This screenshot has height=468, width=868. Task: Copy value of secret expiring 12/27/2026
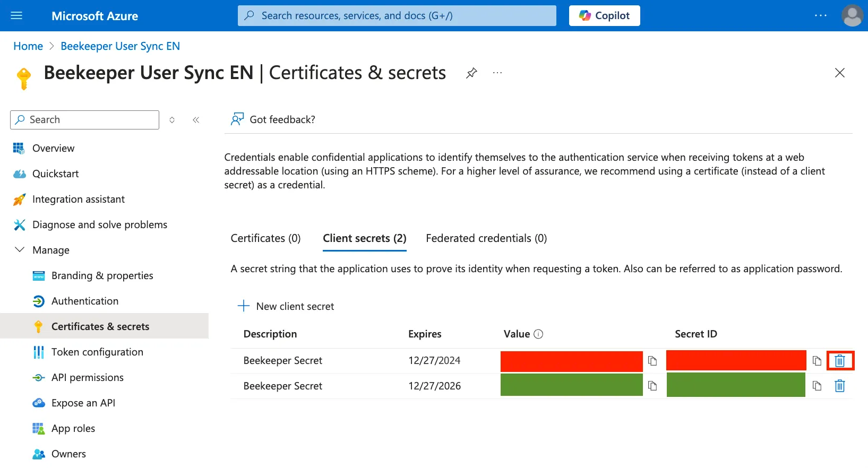652,386
